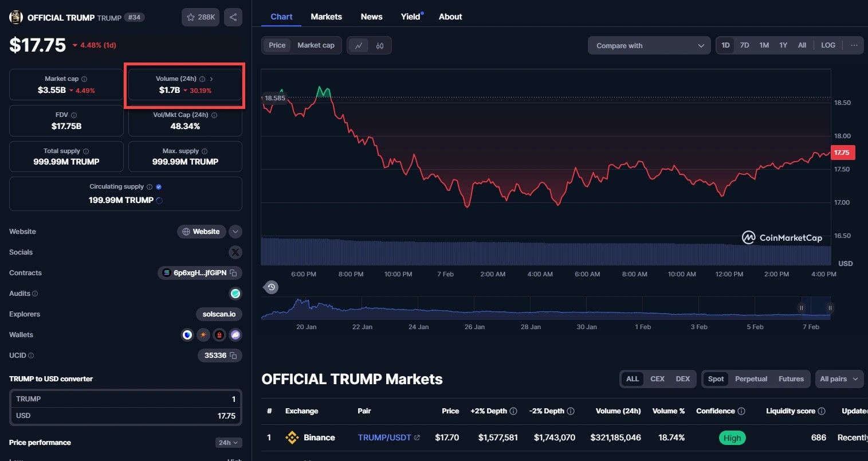Click the Volume (24h) info icon
The image size is (868, 461).
click(202, 79)
